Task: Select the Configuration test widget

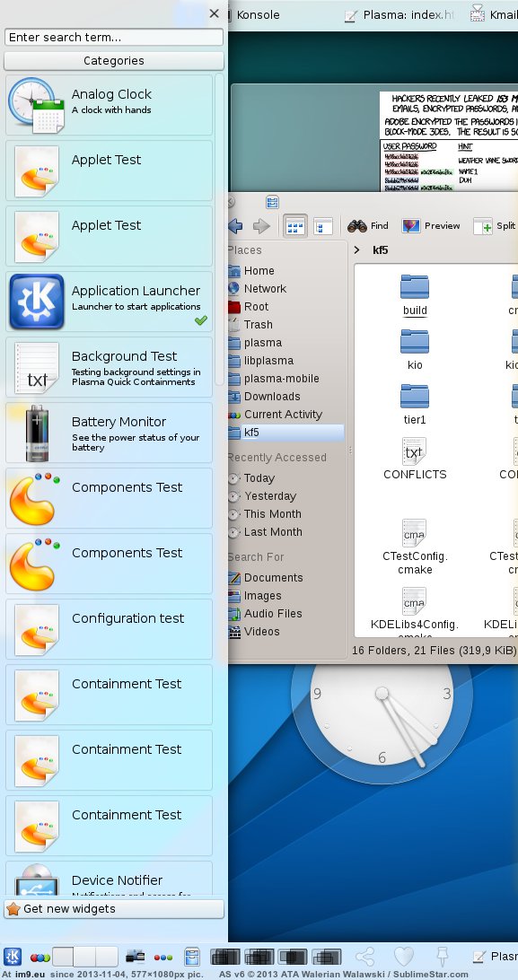Action: point(110,629)
